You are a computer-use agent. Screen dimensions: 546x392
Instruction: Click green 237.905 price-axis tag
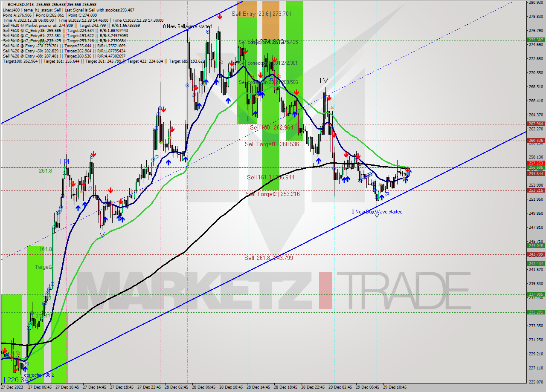tap(536, 294)
